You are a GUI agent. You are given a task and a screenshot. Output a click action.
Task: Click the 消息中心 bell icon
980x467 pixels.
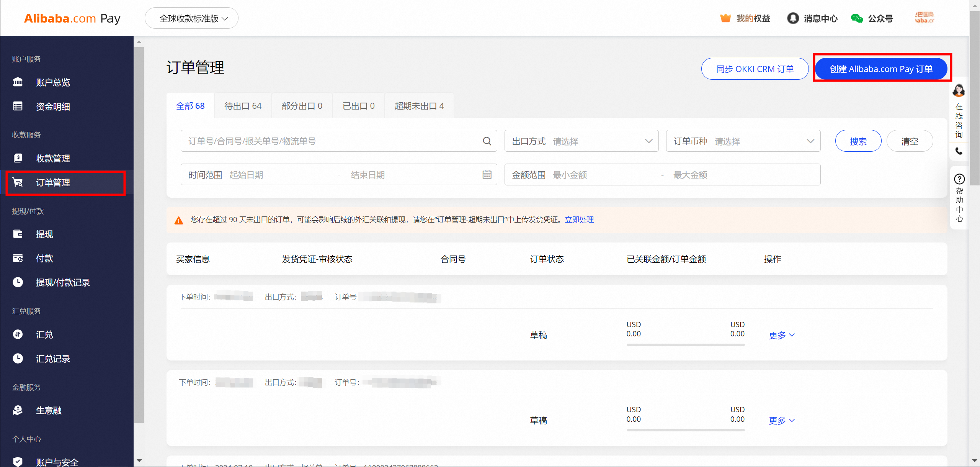click(793, 18)
